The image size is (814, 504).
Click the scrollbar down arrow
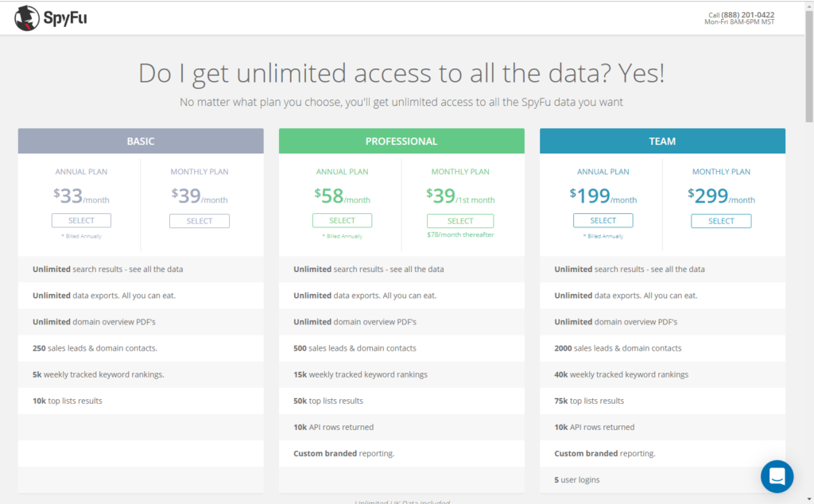tap(809, 499)
